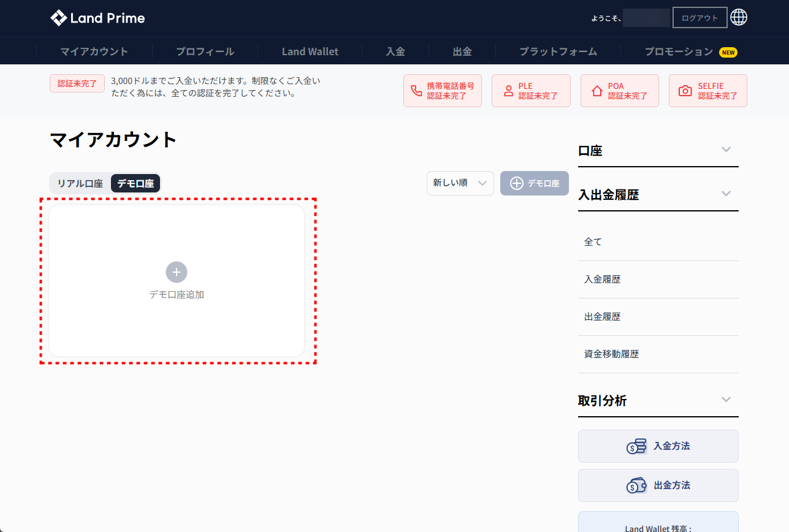This screenshot has height=532, width=789.
Task: Click the 認証未完了 status badge on the left
Action: click(x=77, y=83)
